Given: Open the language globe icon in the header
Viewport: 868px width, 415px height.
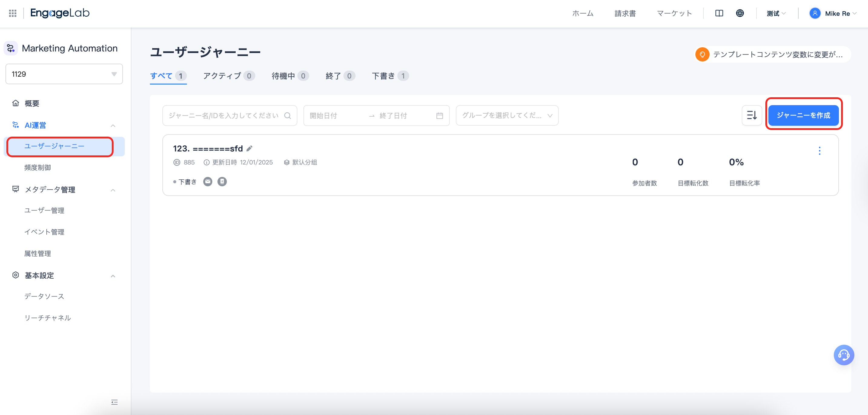Looking at the screenshot, I should (x=740, y=13).
